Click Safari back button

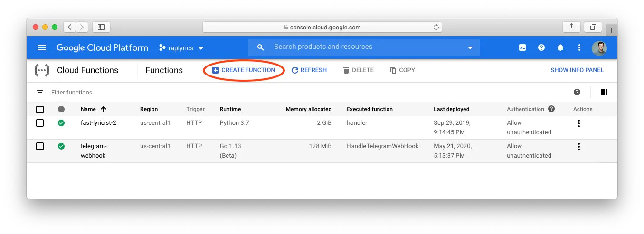(70, 27)
